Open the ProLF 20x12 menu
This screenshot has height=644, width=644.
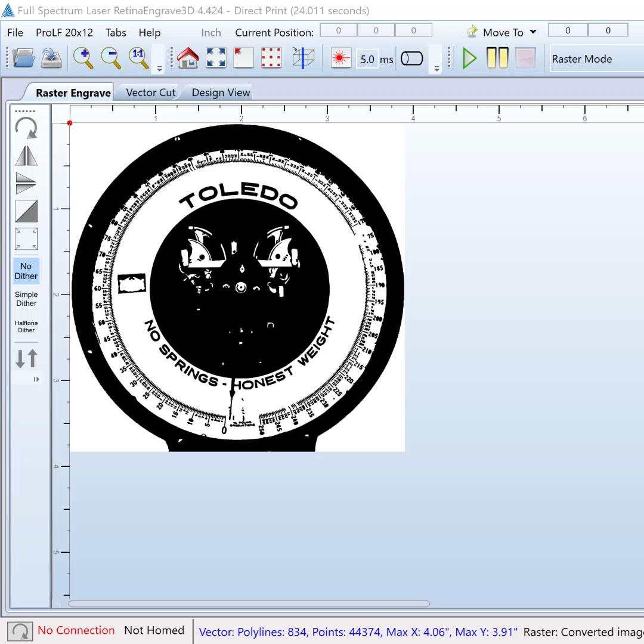pos(64,32)
